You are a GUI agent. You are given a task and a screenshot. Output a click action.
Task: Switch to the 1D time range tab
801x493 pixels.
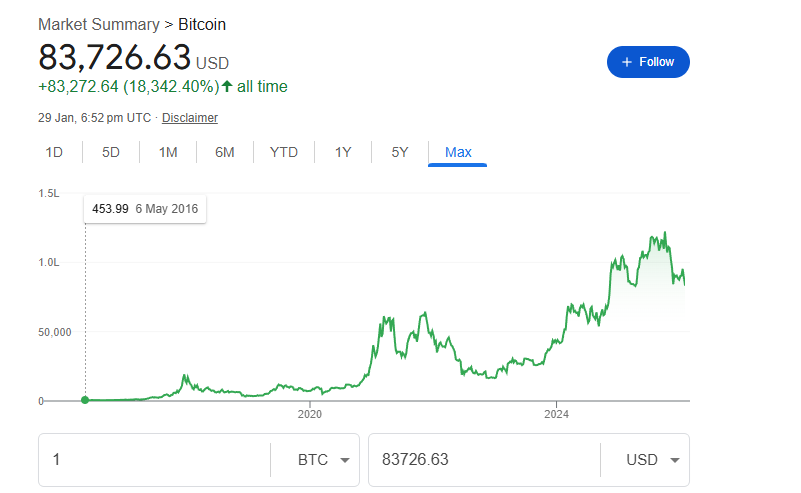54,152
